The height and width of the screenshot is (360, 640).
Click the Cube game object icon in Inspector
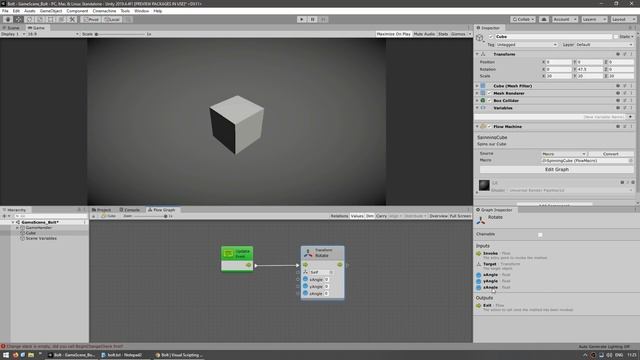(x=480, y=38)
